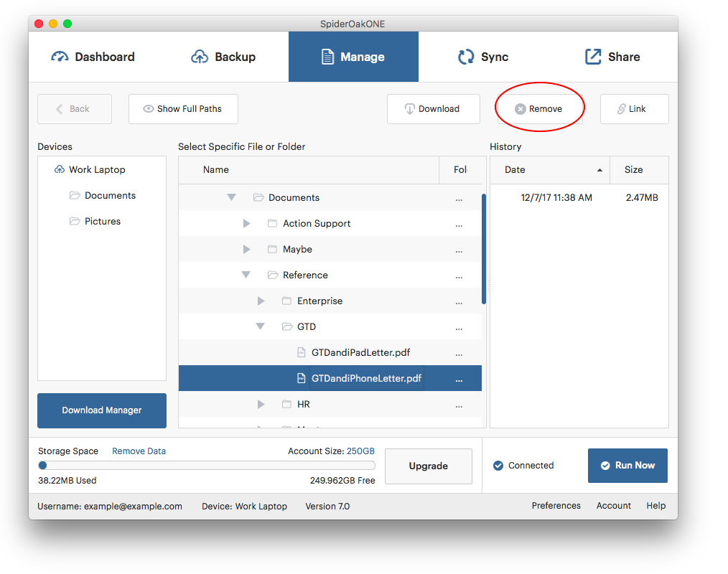This screenshot has width=728, height=574.
Task: Open the Download Manager
Action: [102, 410]
